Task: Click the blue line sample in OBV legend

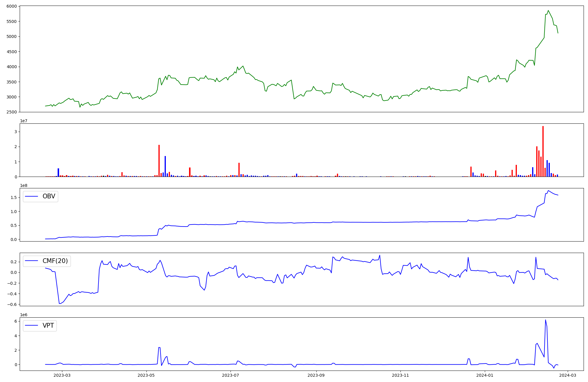Action: 31,196
